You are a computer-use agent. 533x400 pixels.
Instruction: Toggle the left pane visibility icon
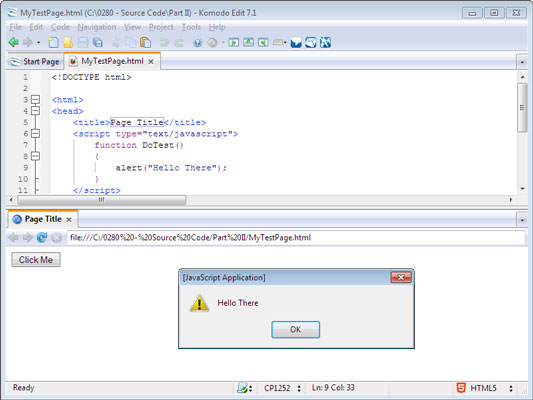coord(234,42)
